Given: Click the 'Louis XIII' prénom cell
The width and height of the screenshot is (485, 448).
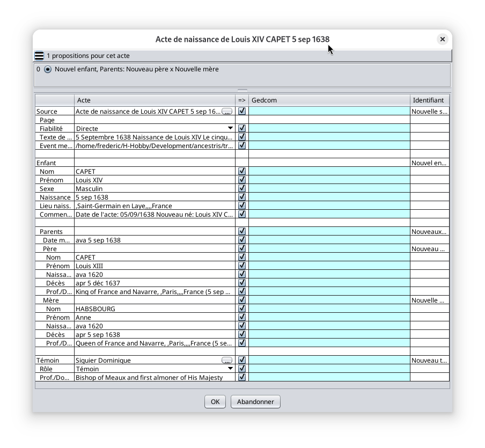Looking at the screenshot, I should pos(155,266).
